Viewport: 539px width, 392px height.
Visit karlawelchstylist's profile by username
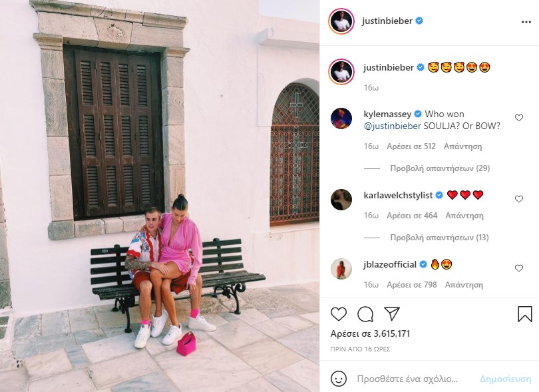(398, 195)
